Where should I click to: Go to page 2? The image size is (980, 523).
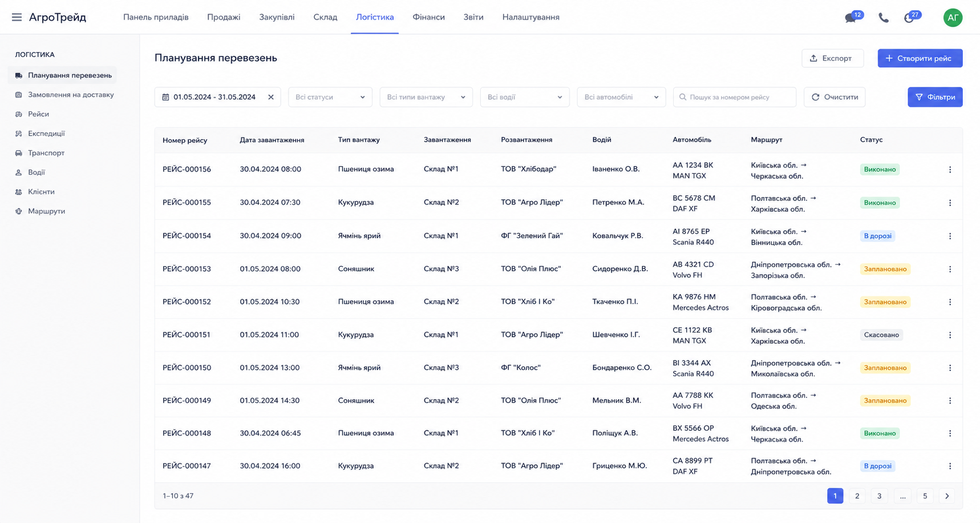(857, 496)
